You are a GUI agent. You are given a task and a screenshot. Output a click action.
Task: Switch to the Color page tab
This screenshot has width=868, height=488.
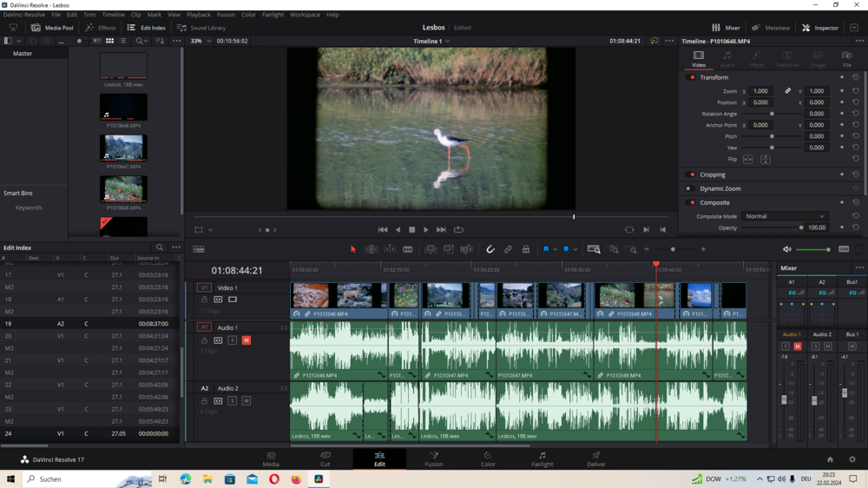[488, 459]
